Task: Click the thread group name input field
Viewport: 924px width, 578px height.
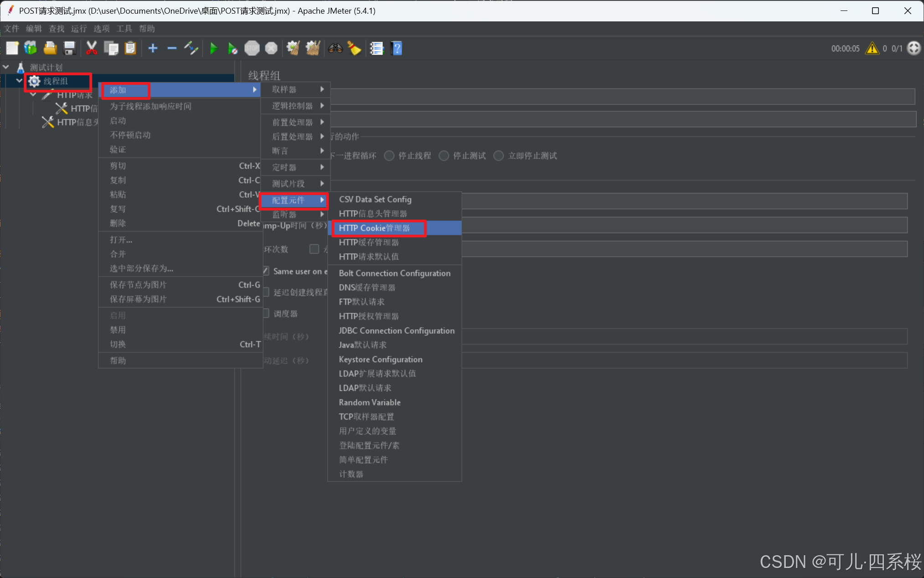Action: [620, 97]
